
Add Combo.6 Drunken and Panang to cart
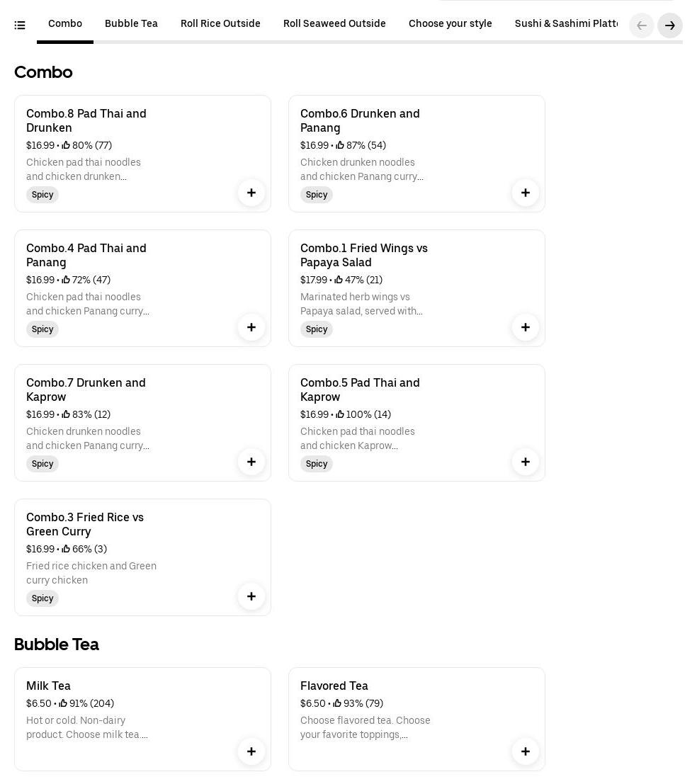tap(526, 193)
